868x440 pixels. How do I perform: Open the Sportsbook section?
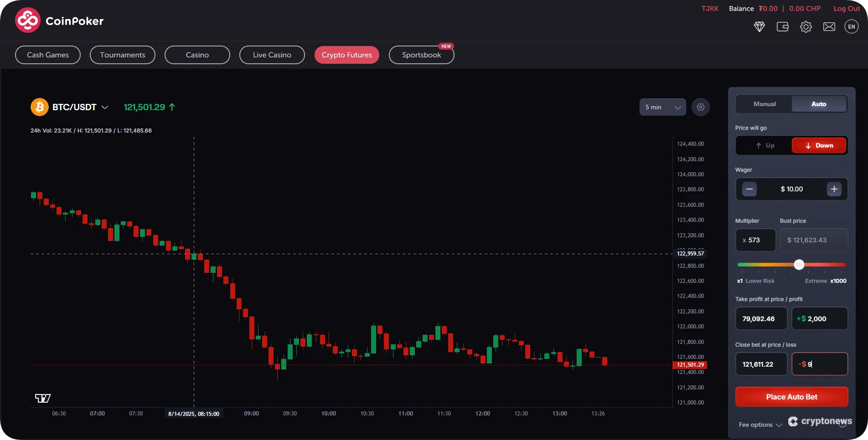pos(421,55)
